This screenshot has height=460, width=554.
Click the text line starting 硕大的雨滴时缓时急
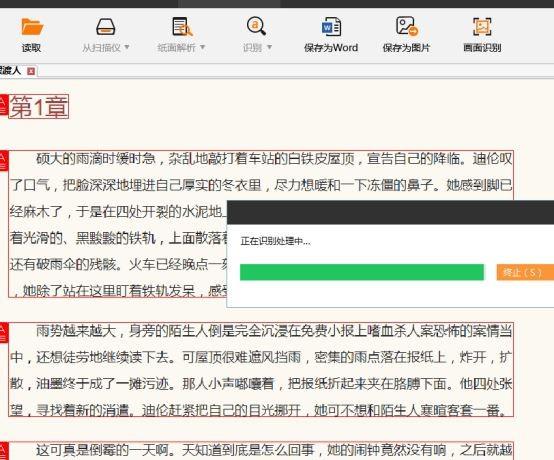tap(274, 159)
